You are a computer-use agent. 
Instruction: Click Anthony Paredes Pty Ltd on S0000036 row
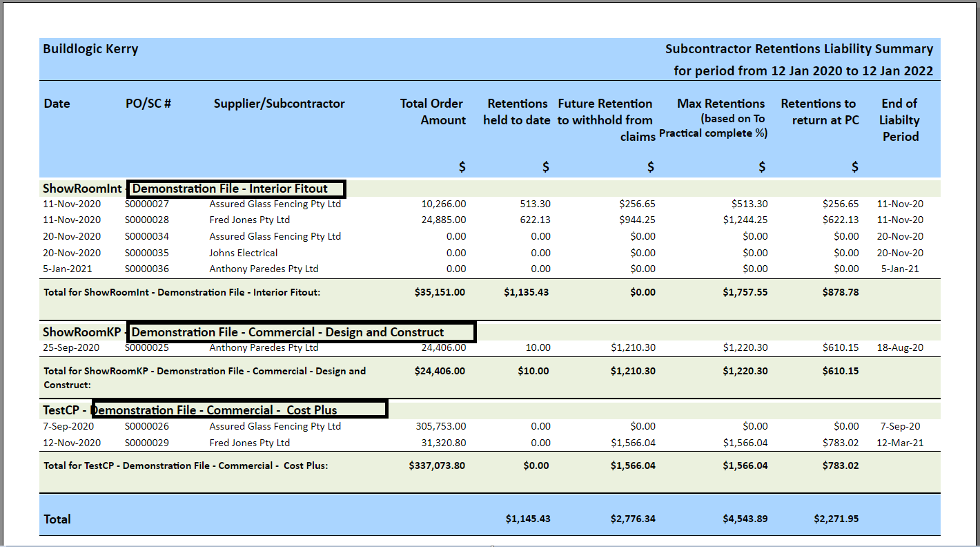click(264, 269)
